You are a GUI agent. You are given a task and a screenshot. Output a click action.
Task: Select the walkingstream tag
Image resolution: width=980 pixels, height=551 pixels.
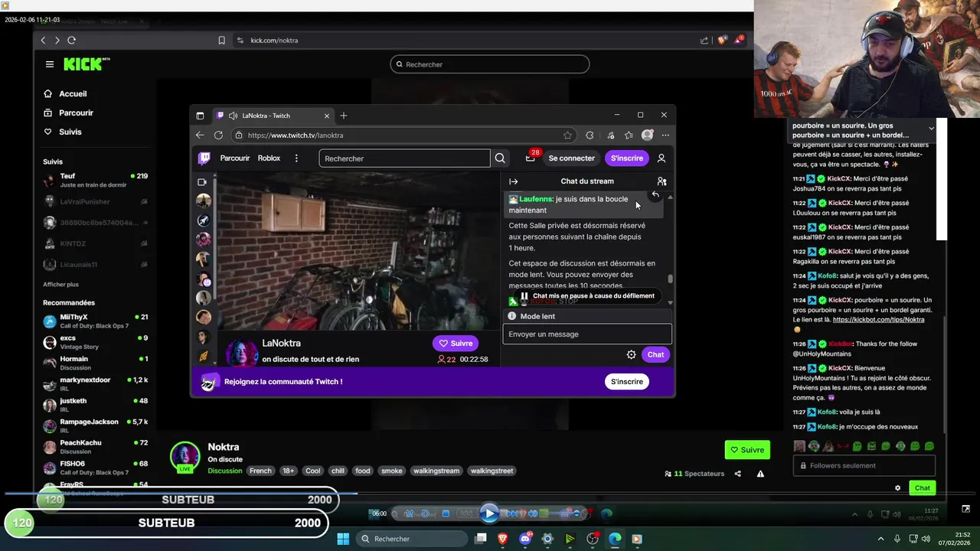[x=436, y=471]
